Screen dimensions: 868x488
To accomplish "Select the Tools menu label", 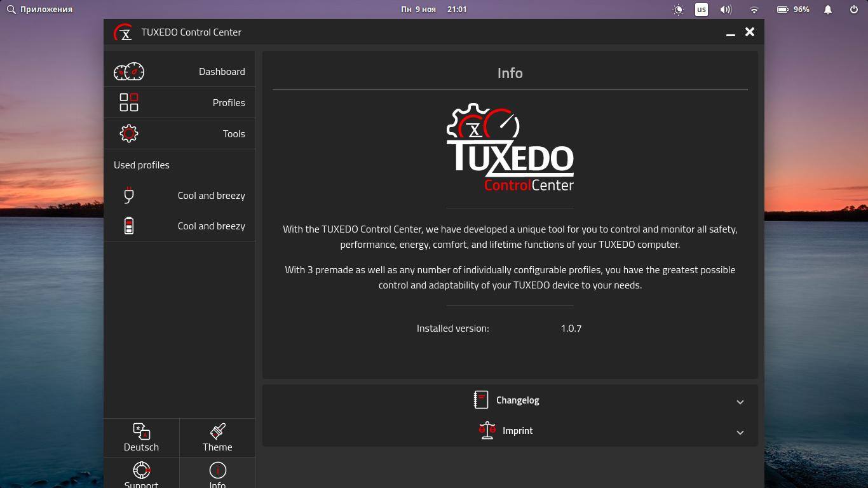I will click(x=234, y=133).
